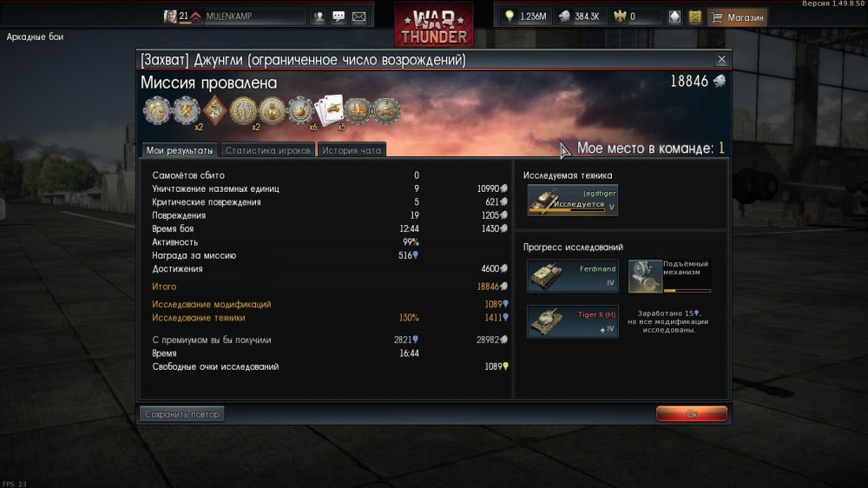868x488 pixels.
Task: Open the friends list icon in top bar
Action: click(319, 16)
